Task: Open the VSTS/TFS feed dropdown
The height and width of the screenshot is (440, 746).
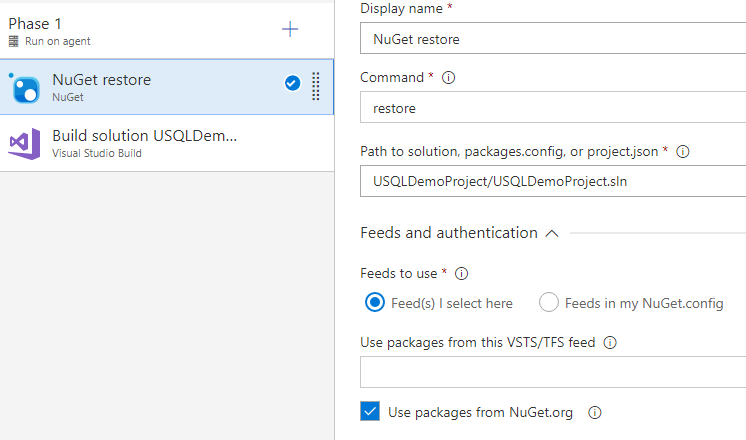Action: [x=553, y=372]
